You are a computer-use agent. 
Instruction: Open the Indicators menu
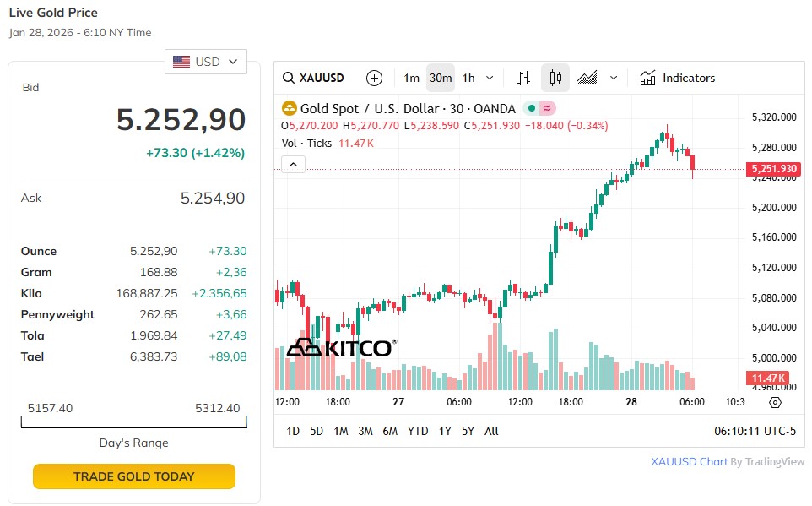click(678, 78)
